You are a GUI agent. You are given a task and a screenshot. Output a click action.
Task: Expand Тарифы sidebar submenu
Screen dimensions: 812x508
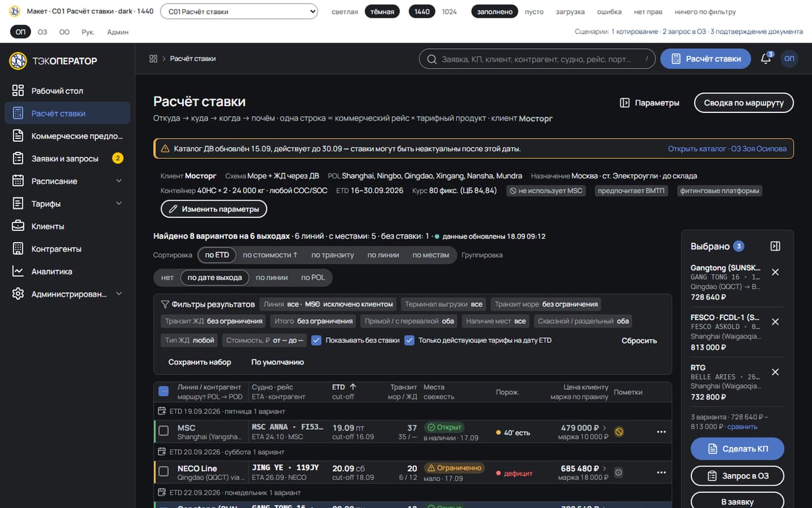coord(67,204)
